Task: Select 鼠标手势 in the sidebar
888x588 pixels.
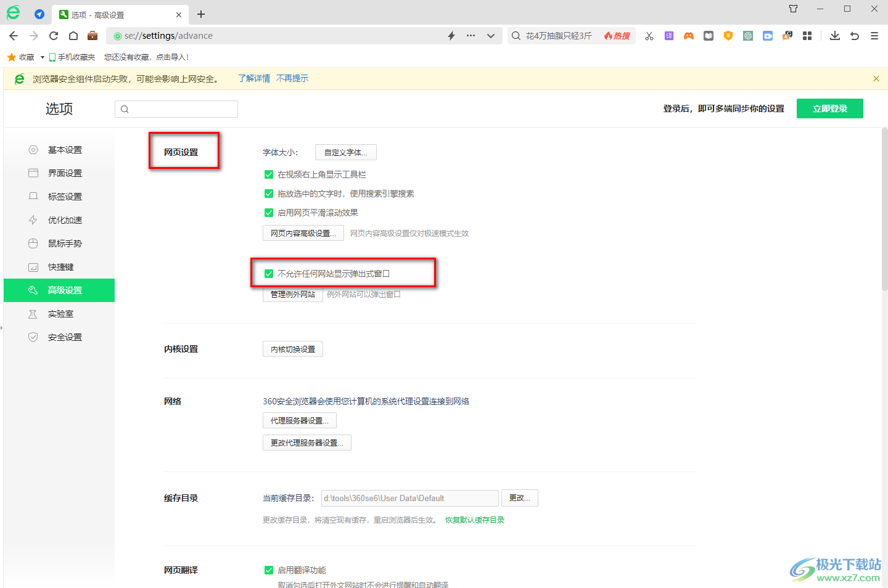Action: 59,243
